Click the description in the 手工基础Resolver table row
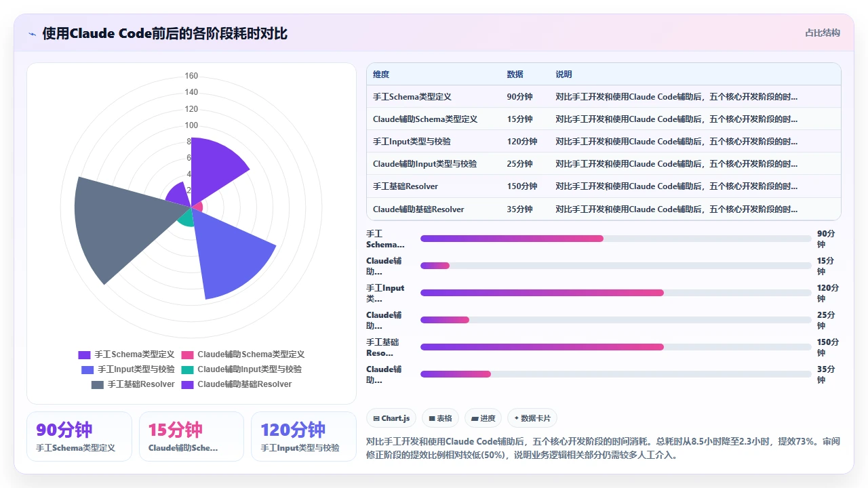Image resolution: width=868 pixels, height=488 pixels. (677, 186)
